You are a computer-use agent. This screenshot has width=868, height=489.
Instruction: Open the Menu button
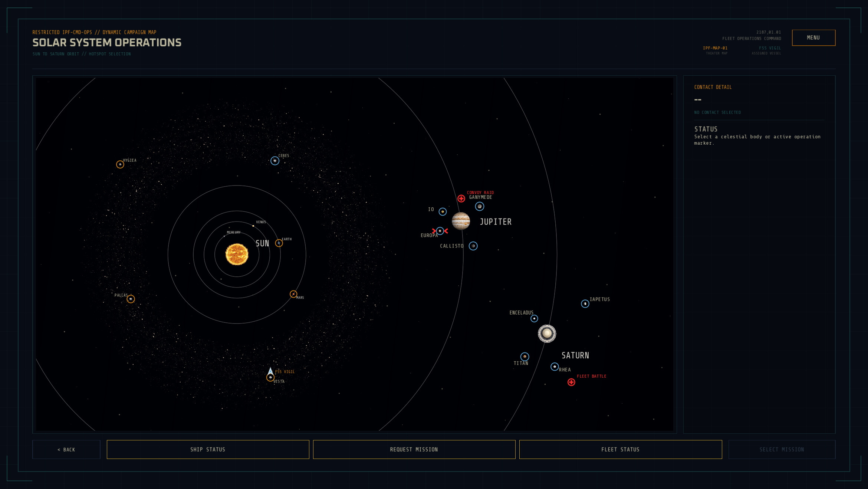[x=813, y=38]
